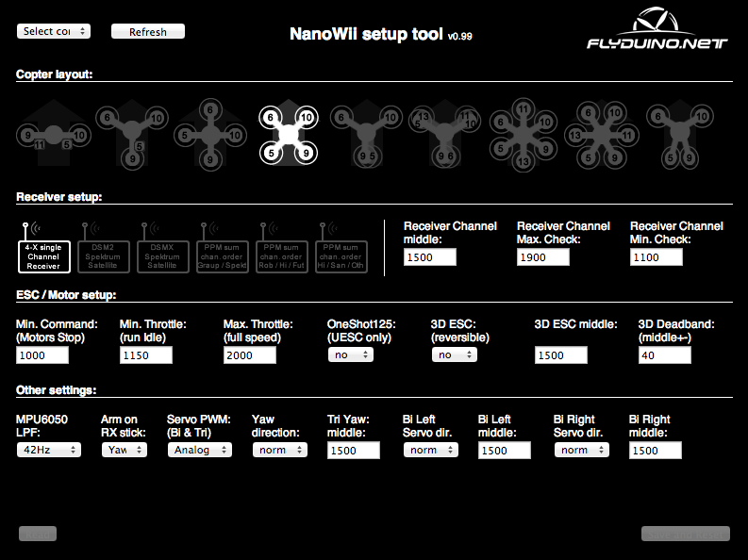
Task: Open the 3D ESC reversible dropdown
Action: click(454, 354)
